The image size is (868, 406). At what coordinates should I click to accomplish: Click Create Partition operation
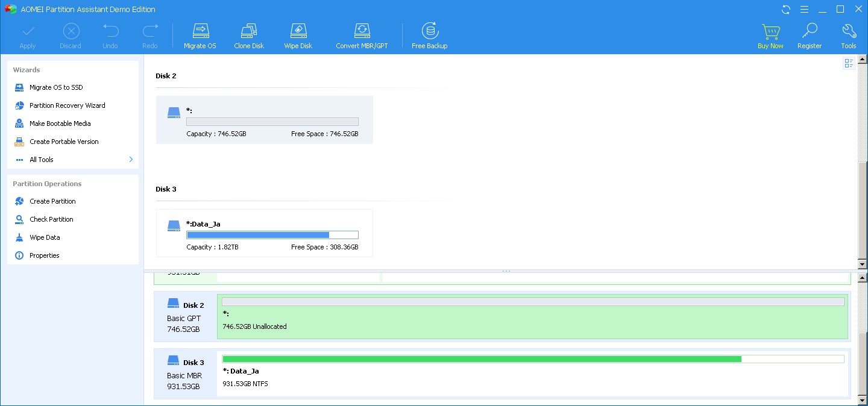(x=52, y=201)
